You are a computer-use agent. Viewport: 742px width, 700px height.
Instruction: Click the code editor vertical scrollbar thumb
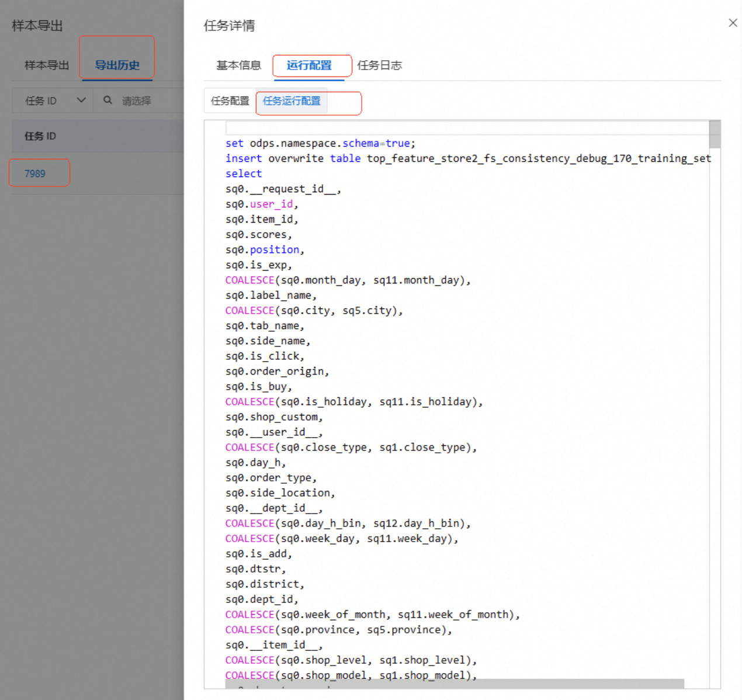[x=715, y=135]
